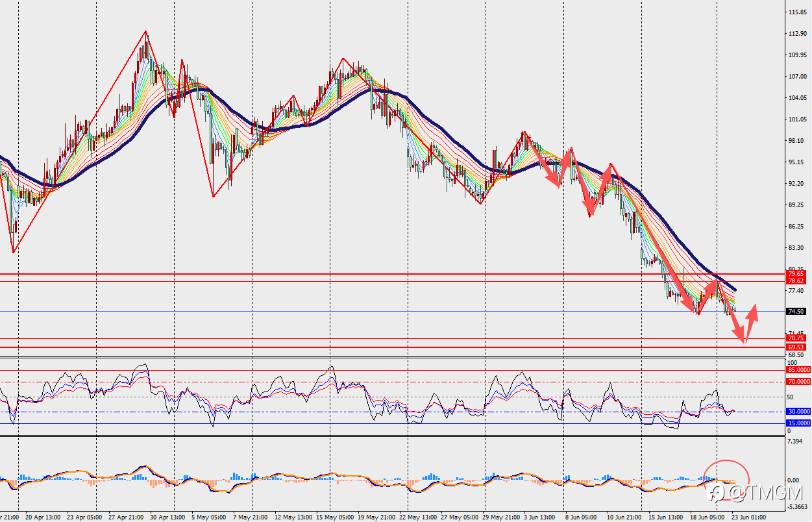Click the 30.0000 blue level label

click(798, 412)
